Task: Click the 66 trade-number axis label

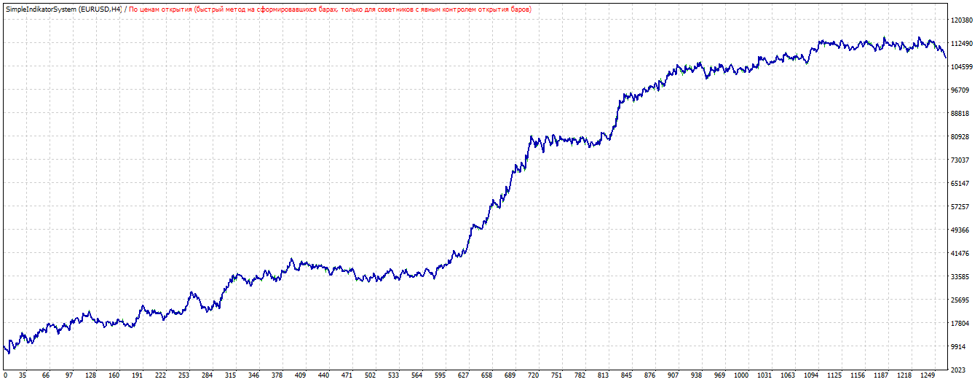Action: click(x=46, y=376)
